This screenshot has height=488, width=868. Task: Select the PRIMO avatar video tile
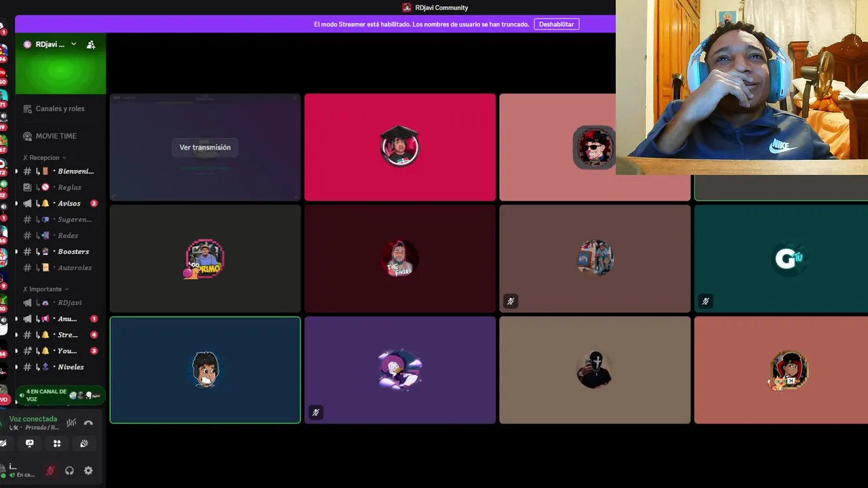pyautogui.click(x=205, y=258)
